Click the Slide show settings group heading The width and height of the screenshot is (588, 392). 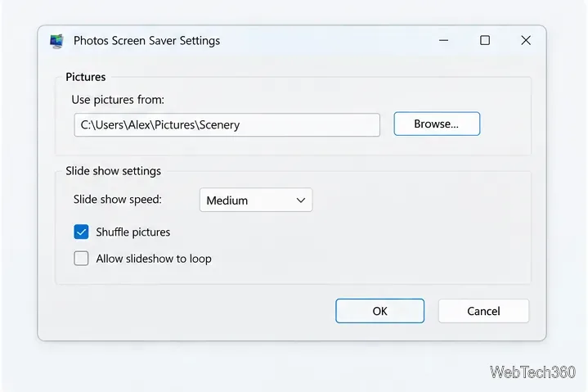click(113, 171)
